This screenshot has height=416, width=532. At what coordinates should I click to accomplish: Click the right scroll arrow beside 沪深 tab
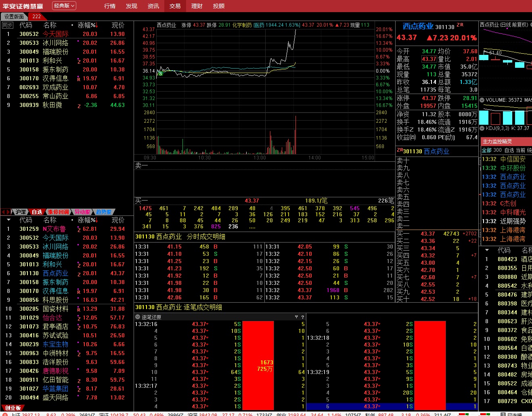(8, 212)
